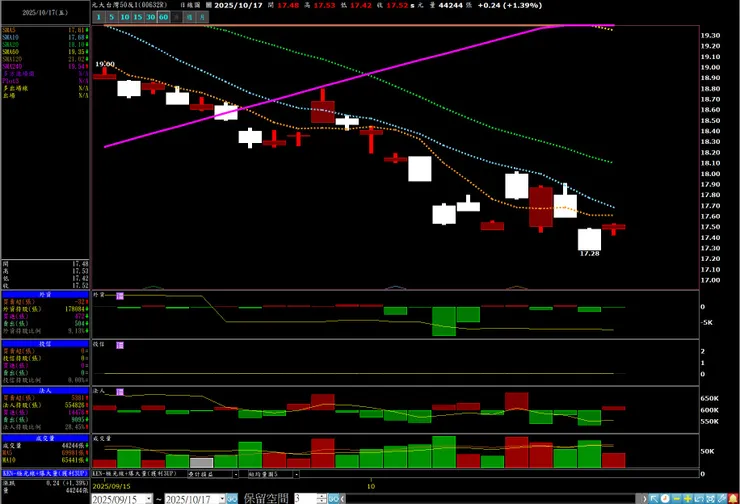Click the 50K axis label in the volume panel

point(707,452)
